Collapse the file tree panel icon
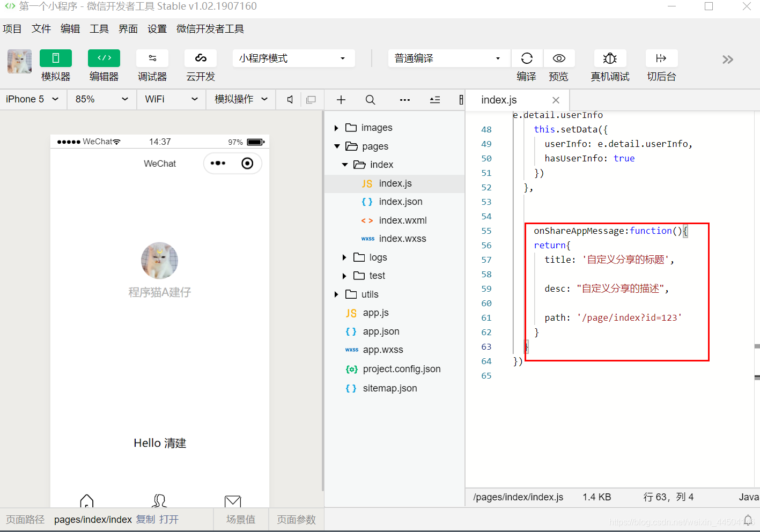Viewport: 760px width, 532px height. tap(435, 100)
